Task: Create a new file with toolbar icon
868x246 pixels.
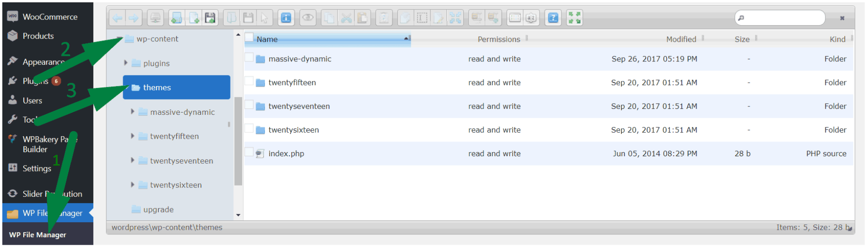Action: (193, 18)
